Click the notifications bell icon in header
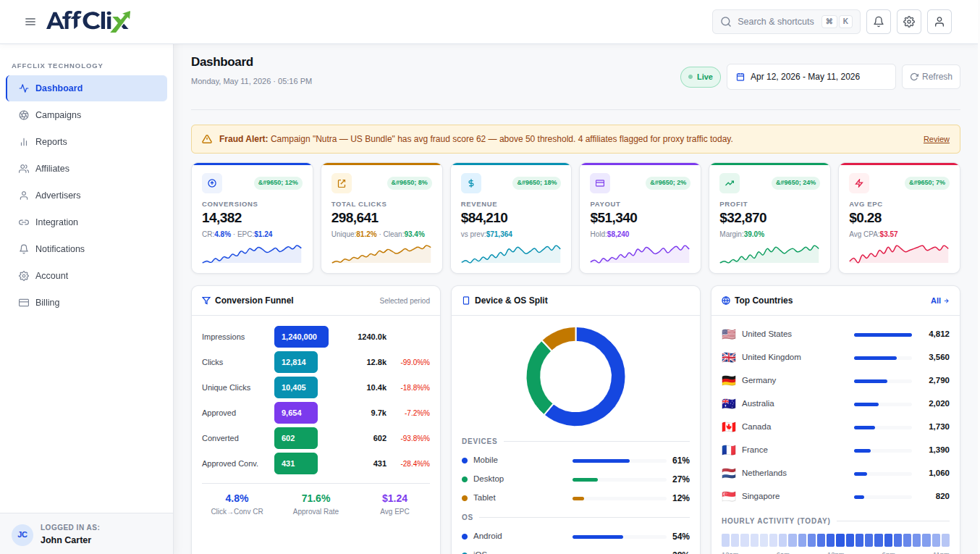 (879, 22)
